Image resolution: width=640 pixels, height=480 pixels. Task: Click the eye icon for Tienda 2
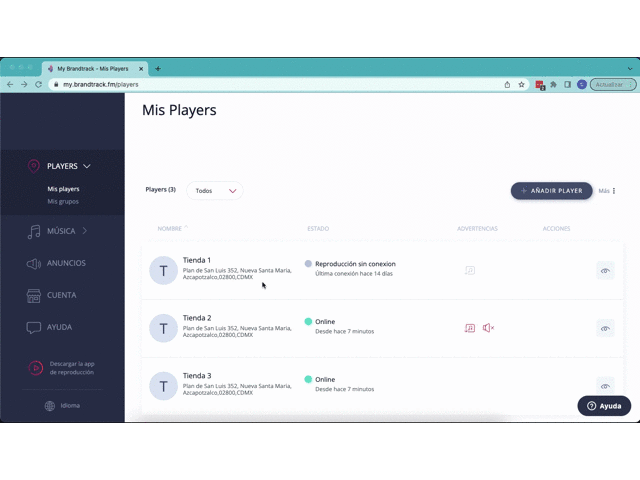[x=605, y=328]
